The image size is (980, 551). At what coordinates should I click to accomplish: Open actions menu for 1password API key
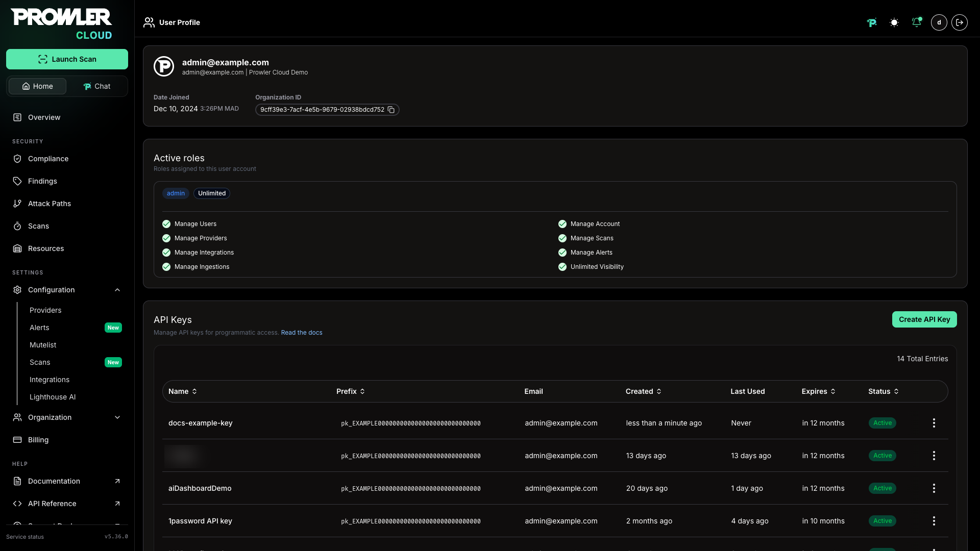point(934,521)
